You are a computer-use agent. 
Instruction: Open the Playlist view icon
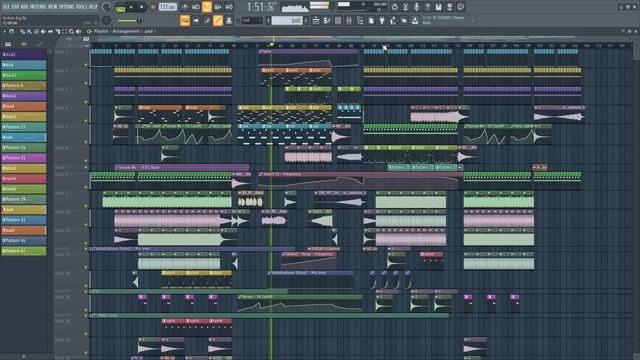point(316,20)
